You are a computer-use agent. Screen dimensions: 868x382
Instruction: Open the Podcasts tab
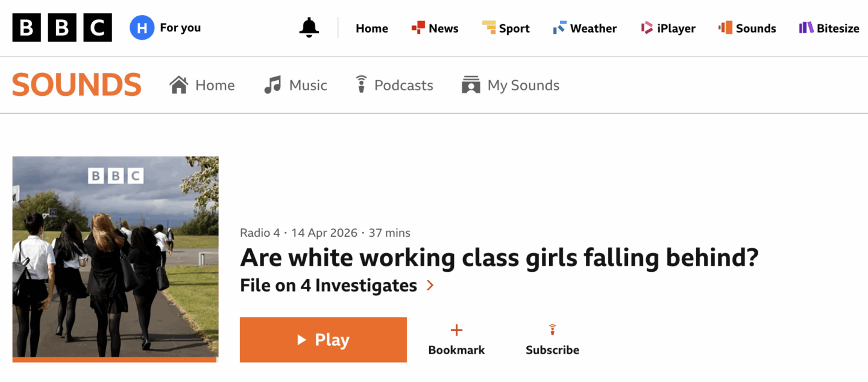(x=394, y=85)
